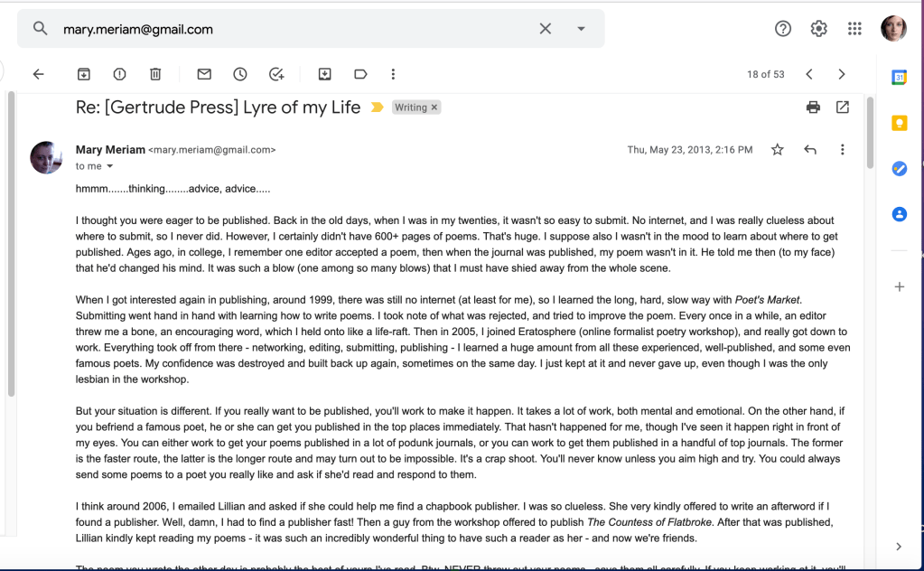Print the whole conversation
Viewport: 924px width, 571px height.
click(x=813, y=108)
